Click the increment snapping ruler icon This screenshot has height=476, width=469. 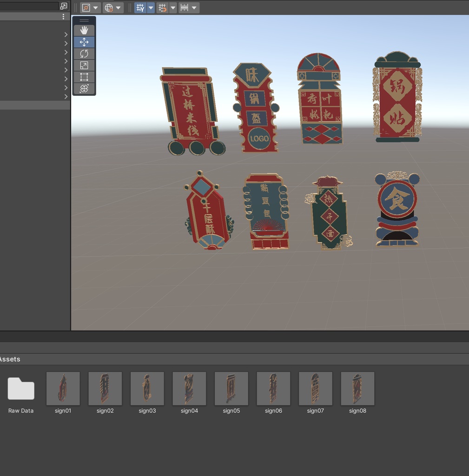184,7
